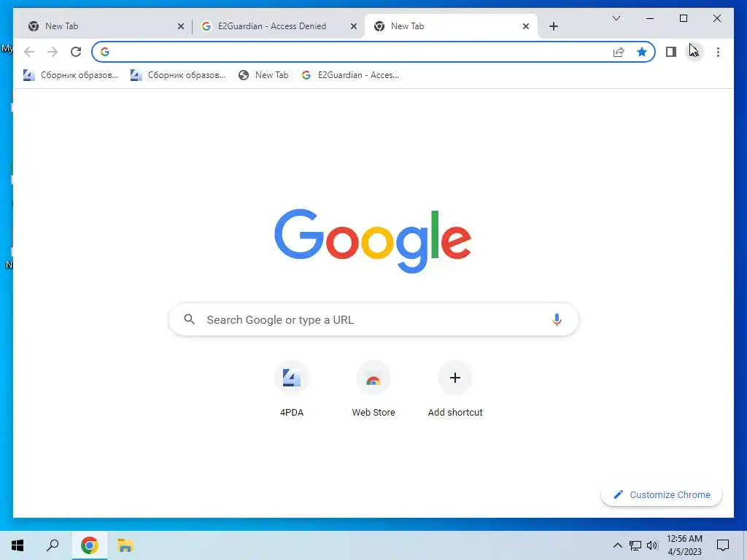Open first Сборник образов bookmark

(71, 75)
